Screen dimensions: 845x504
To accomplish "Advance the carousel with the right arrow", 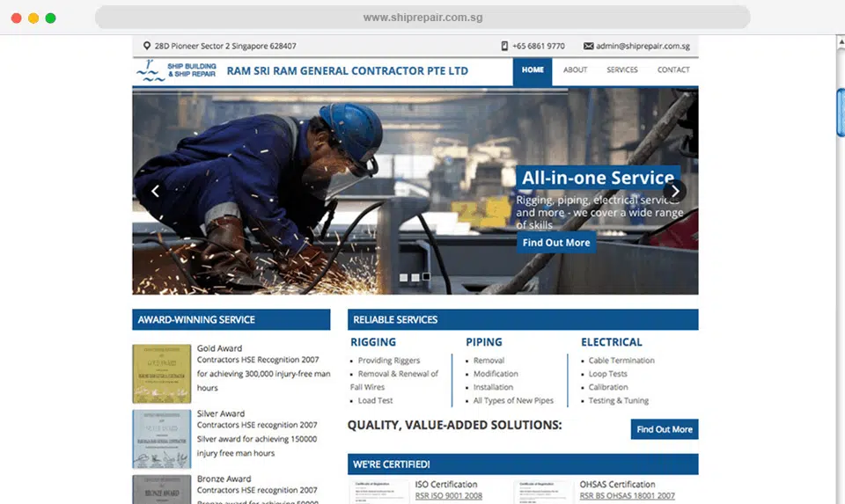I will click(x=675, y=191).
